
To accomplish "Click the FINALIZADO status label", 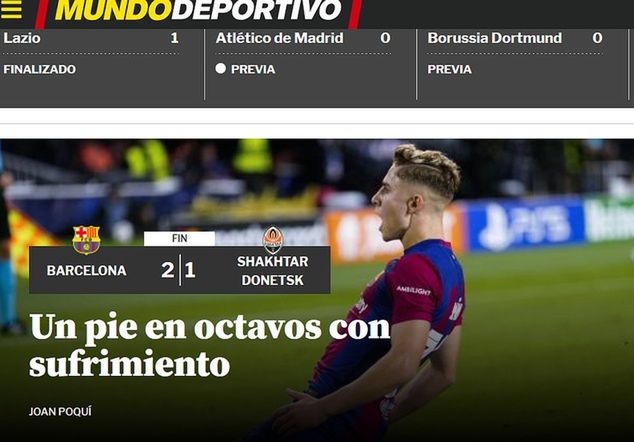I will (40, 69).
